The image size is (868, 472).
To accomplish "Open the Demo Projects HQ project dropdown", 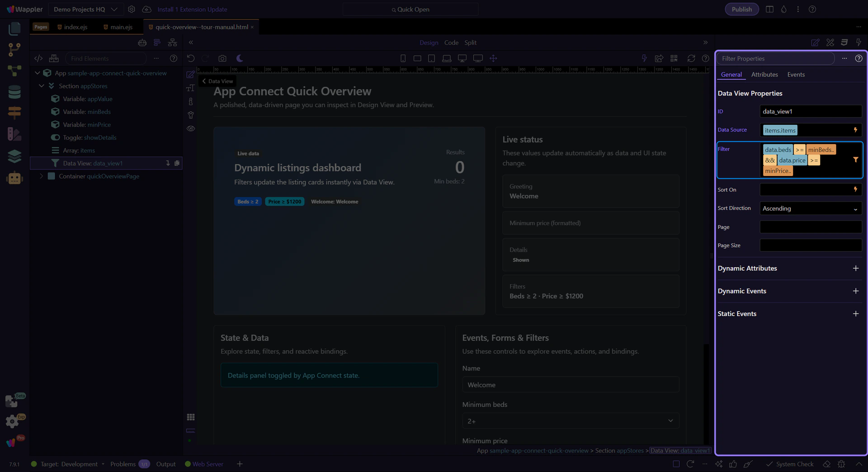I will click(x=85, y=9).
